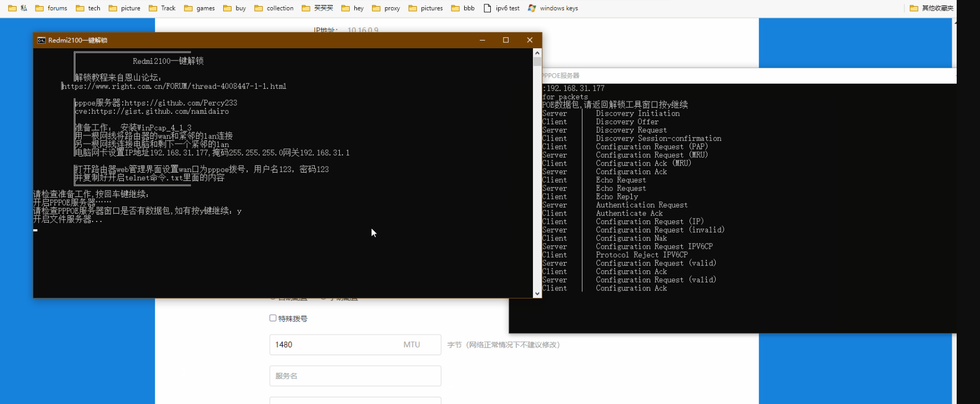Screen dimensions: 980x404
Task: Open the forums bookmark folder
Action: pyautogui.click(x=51, y=8)
